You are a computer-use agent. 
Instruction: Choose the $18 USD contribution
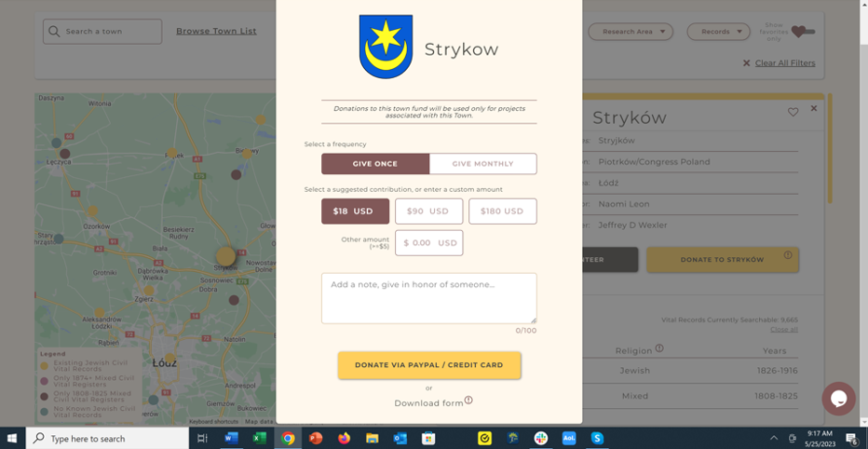pyautogui.click(x=355, y=211)
